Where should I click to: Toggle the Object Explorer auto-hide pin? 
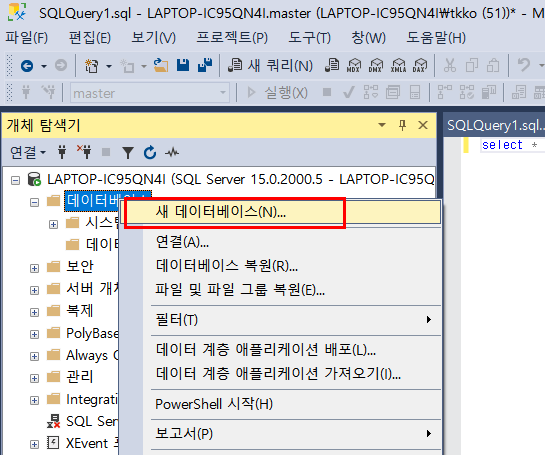[x=402, y=125]
